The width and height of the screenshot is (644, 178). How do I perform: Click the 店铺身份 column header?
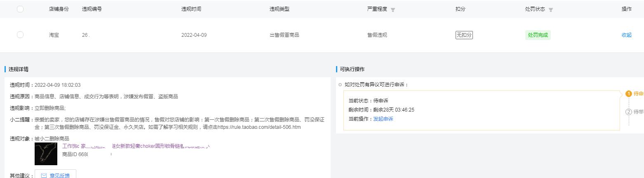pyautogui.click(x=59, y=9)
